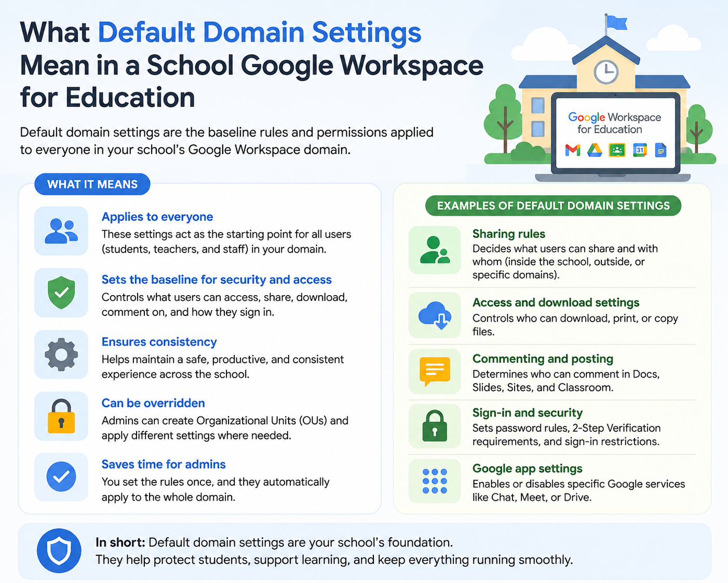The image size is (728, 583).
Task: Click the Google Docs icon on the laptop
Action: click(660, 150)
